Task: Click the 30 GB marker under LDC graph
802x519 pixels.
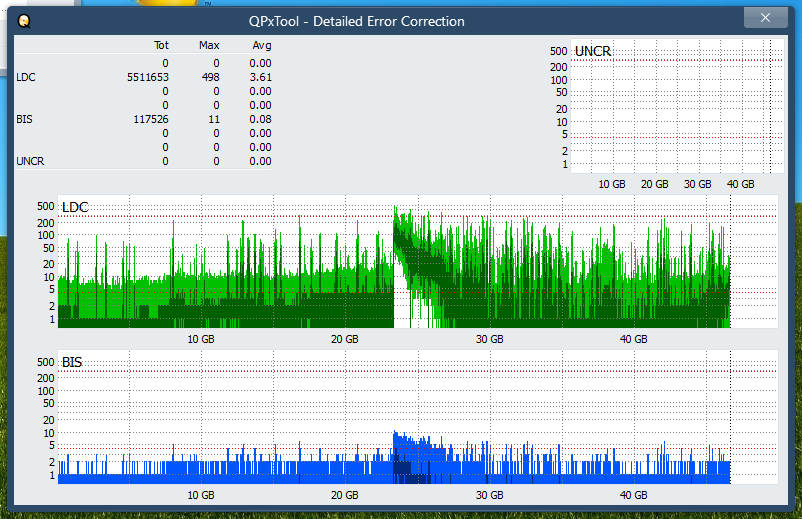Action: (x=488, y=339)
